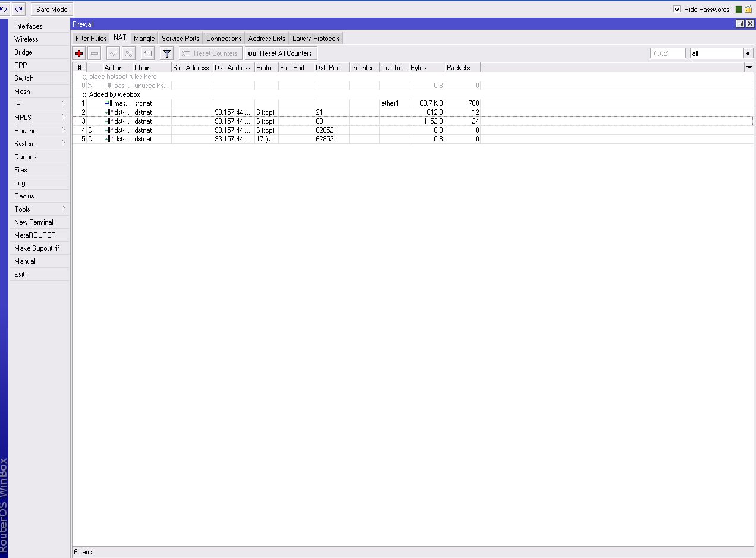This screenshot has width=756, height=558.
Task: Select the 'ether1' out interface cell
Action: tap(394, 103)
